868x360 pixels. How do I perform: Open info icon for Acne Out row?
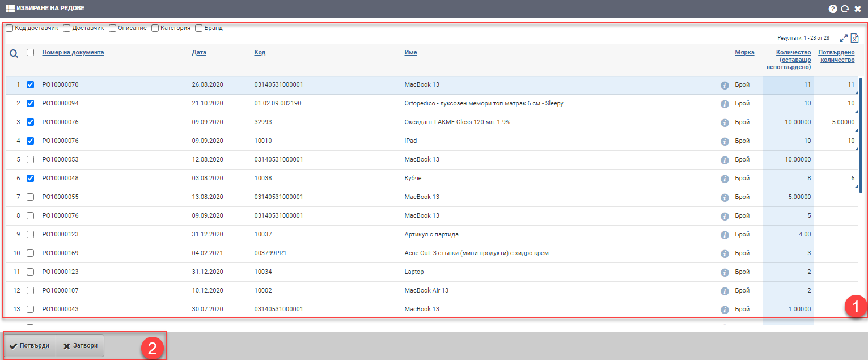725,253
